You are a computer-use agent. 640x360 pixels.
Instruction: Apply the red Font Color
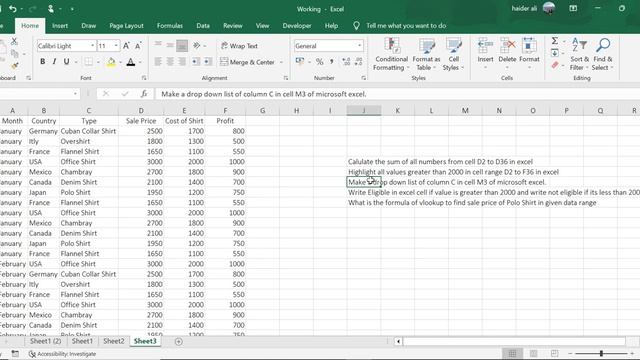click(131, 62)
